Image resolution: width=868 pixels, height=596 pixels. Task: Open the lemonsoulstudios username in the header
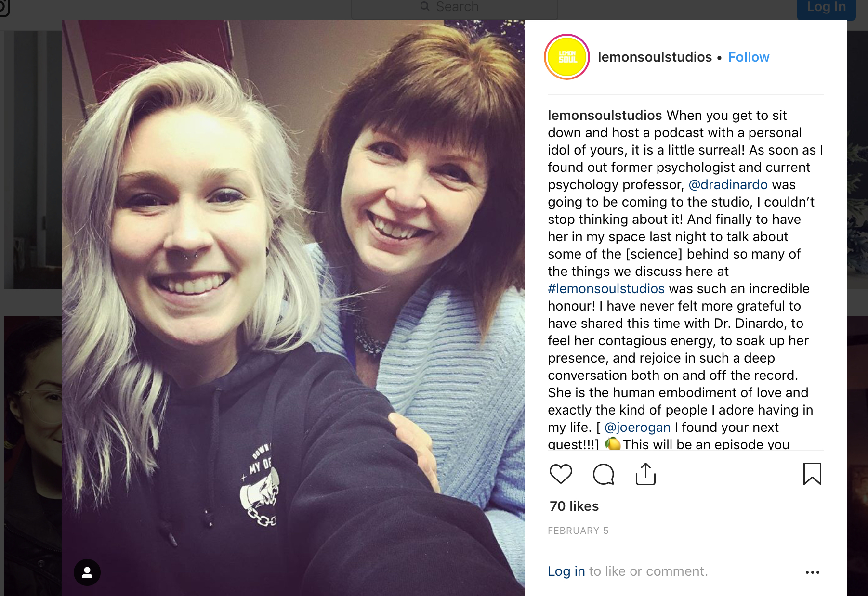coord(655,57)
